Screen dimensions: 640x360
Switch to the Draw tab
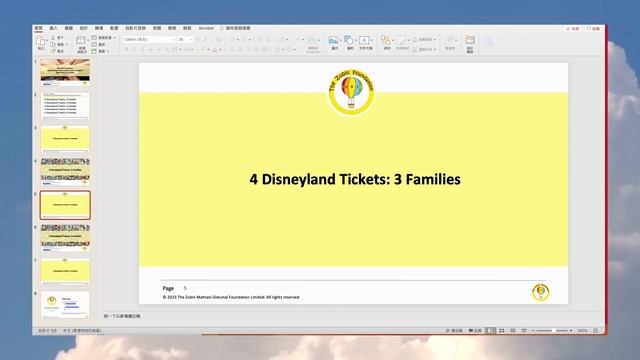click(x=69, y=28)
